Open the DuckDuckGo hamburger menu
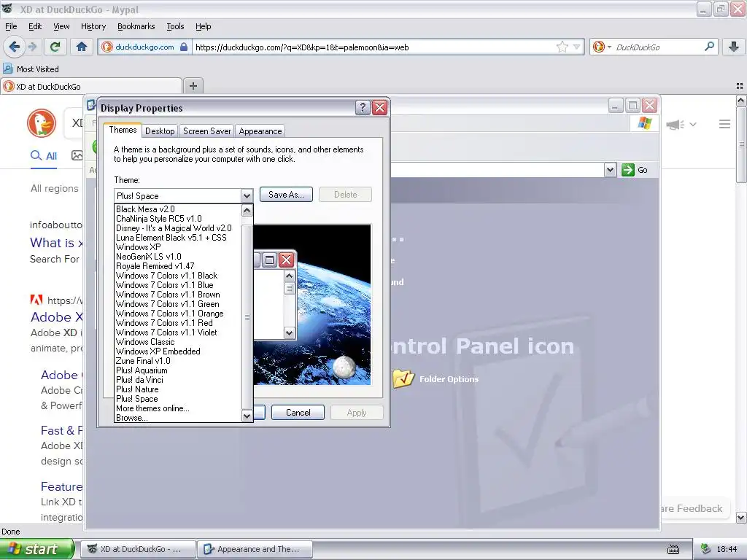Screen dimensions: 747x560 [724, 124]
